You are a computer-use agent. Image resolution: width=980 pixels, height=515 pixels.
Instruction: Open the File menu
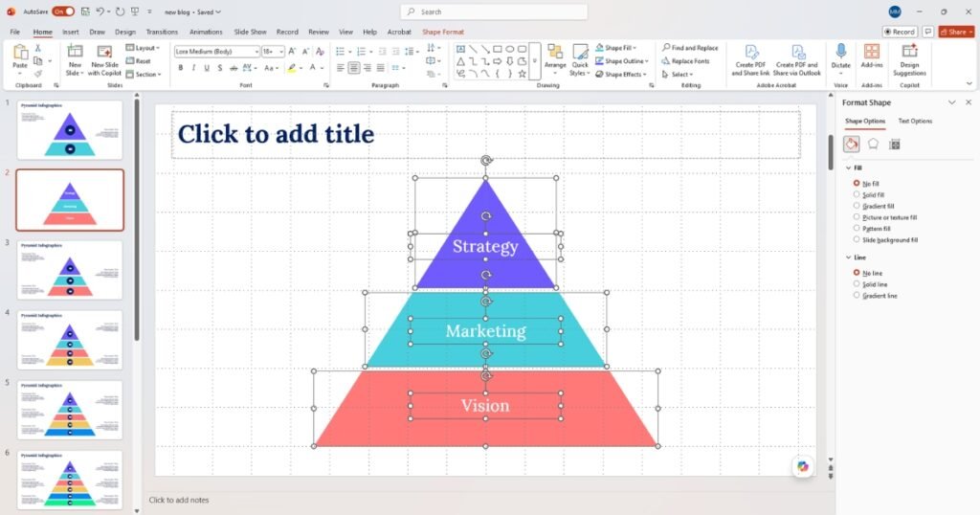click(x=15, y=32)
